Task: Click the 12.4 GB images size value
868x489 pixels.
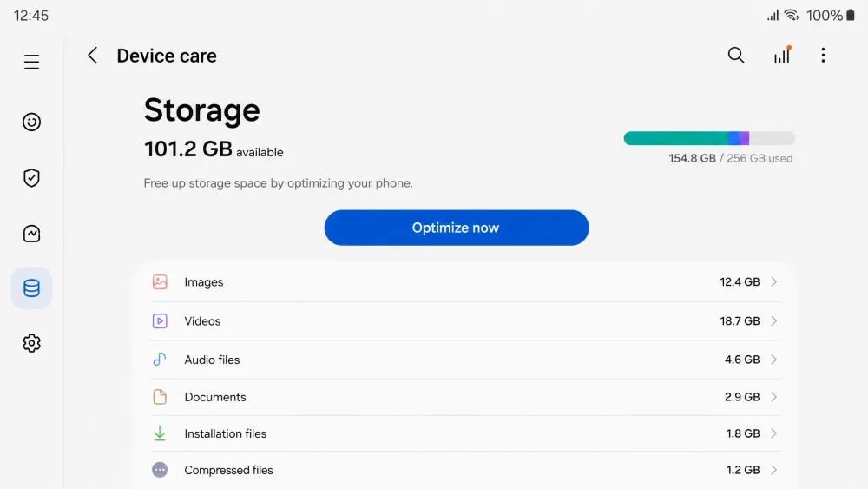Action: pos(740,282)
